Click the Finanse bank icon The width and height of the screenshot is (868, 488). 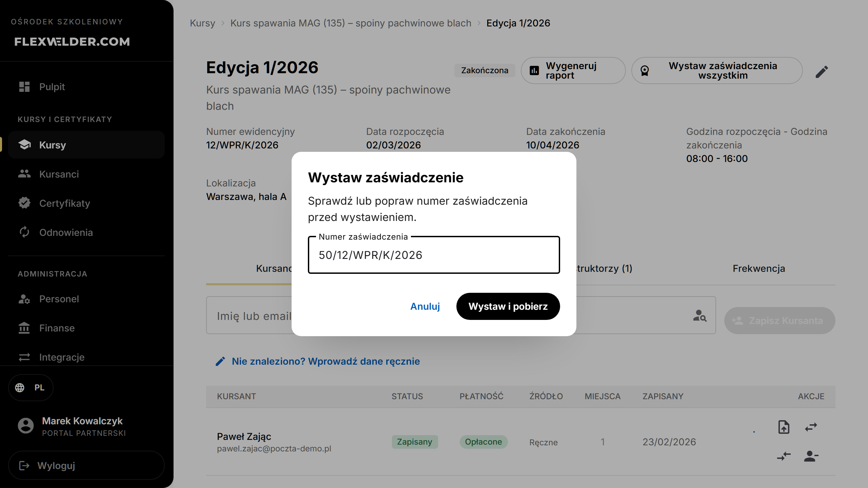click(x=24, y=328)
